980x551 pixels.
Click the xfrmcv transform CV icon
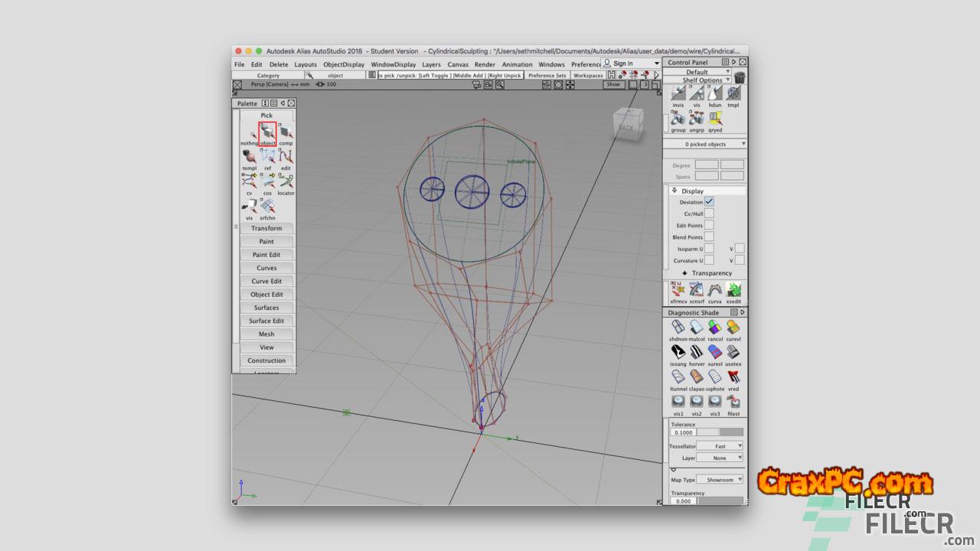tap(678, 290)
